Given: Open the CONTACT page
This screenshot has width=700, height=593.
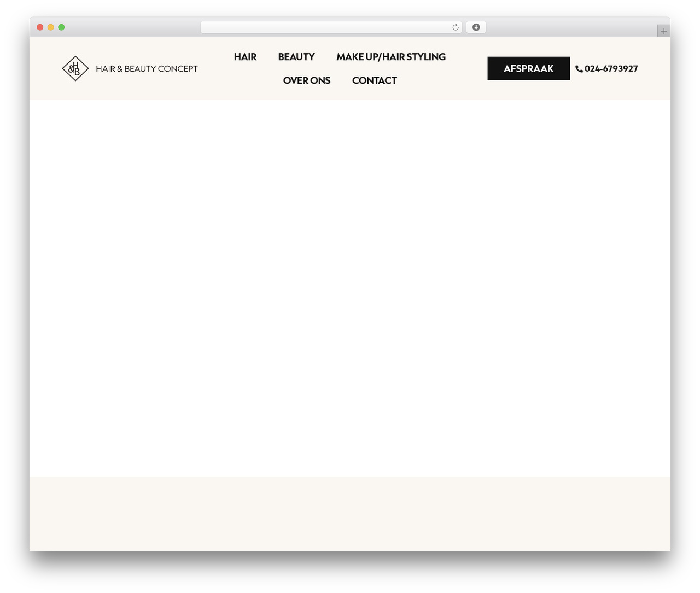Looking at the screenshot, I should coord(375,80).
